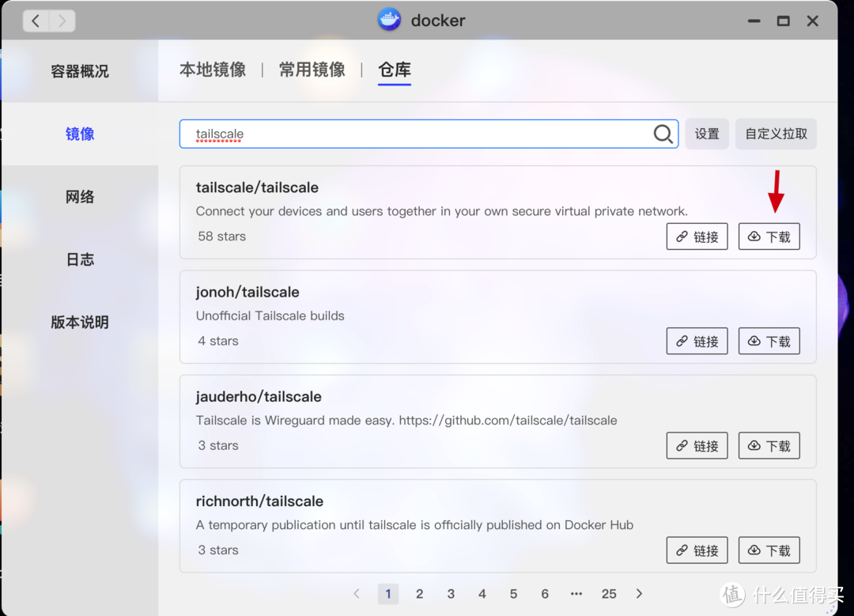This screenshot has width=854, height=616.
Task: Switch to the 本地镜像 tab
Action: 213,70
